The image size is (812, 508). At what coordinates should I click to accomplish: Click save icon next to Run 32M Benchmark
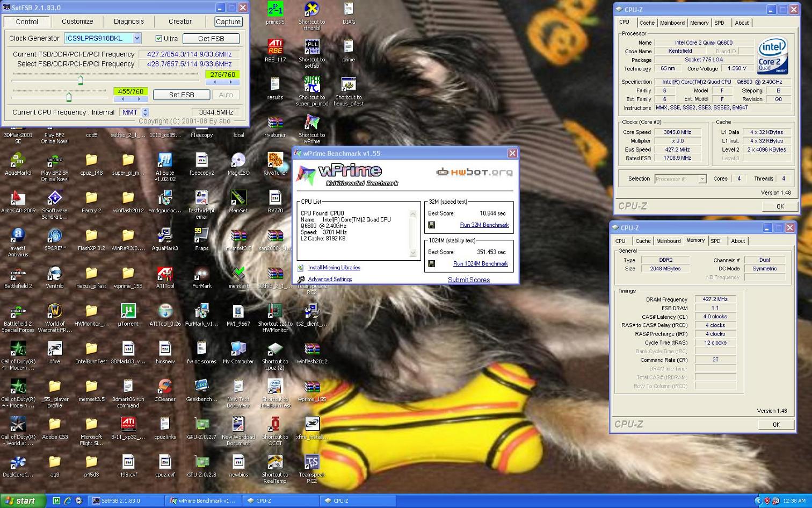[431, 225]
